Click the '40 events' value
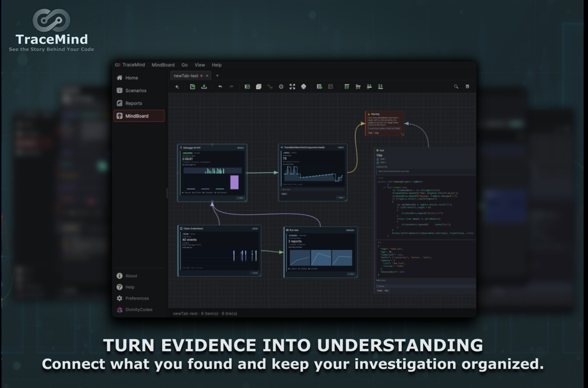The image size is (588, 388). click(190, 240)
